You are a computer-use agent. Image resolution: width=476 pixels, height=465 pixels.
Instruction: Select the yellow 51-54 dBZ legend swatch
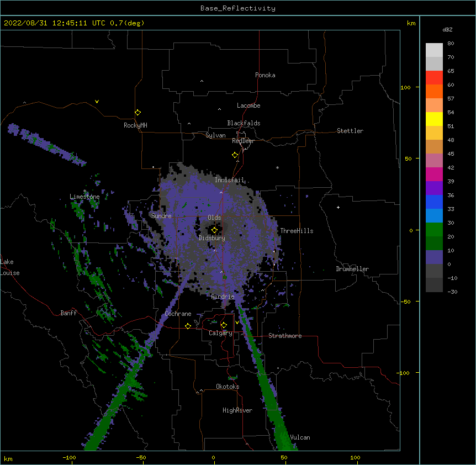[434, 119]
